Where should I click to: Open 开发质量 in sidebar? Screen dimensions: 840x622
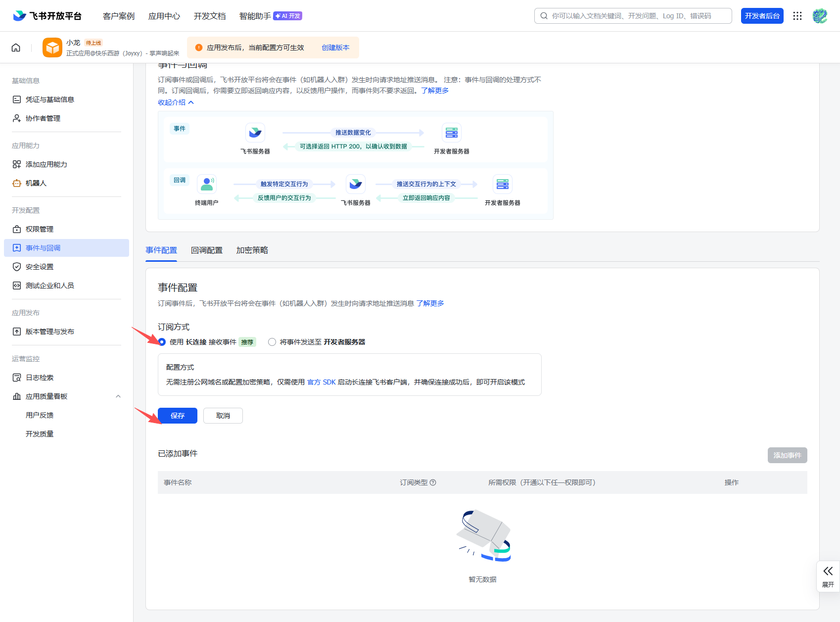tap(40, 434)
